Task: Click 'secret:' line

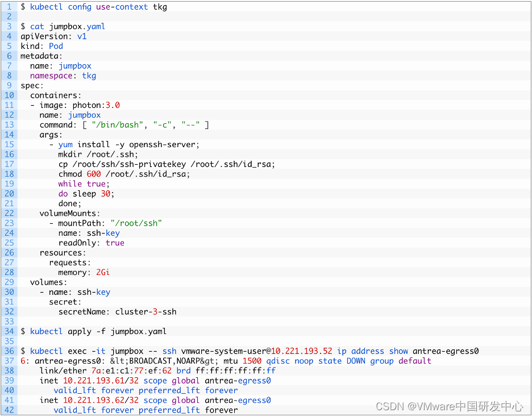Action: [65, 302]
